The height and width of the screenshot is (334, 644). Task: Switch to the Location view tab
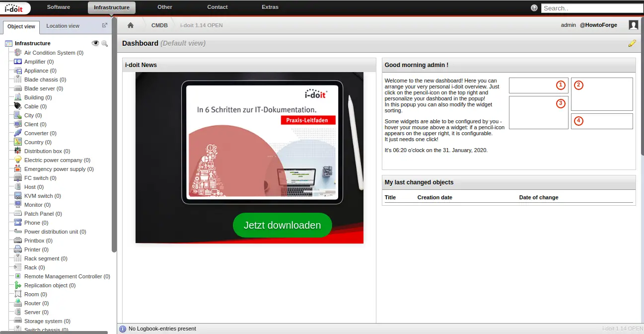tap(63, 26)
